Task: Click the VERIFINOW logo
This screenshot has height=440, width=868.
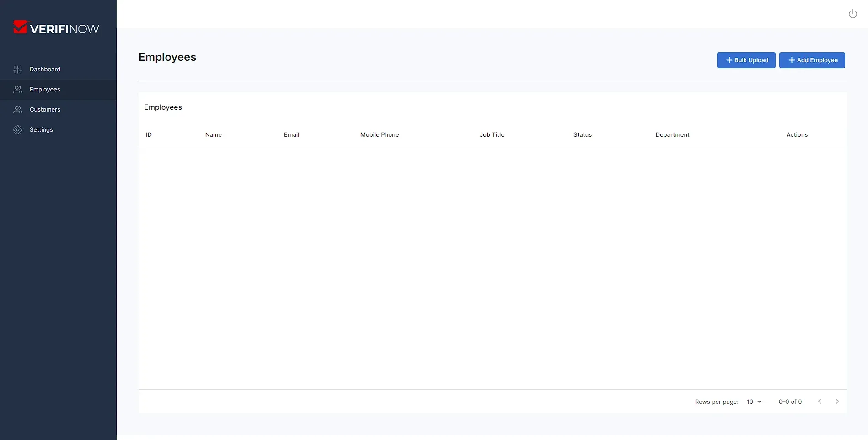Action: tap(56, 27)
